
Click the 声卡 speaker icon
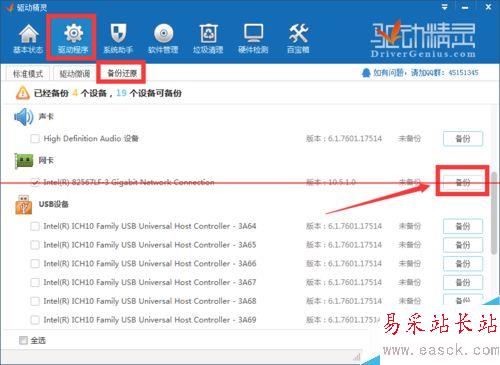[23, 117]
